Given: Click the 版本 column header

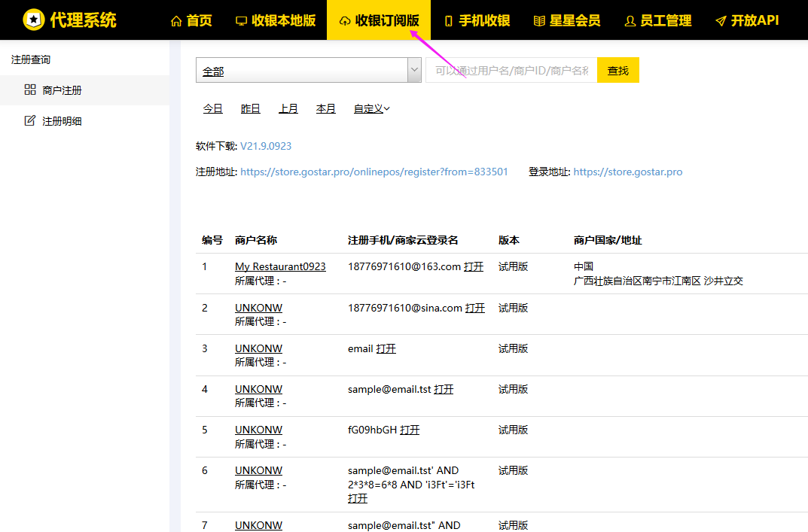Looking at the screenshot, I should coord(509,240).
